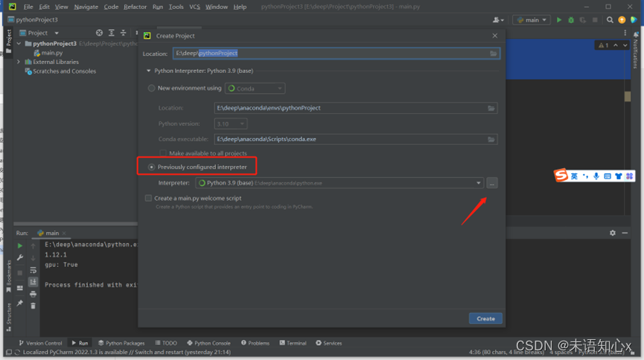The width and height of the screenshot is (644, 360).
Task: Open the main run configuration dropdown
Action: [532, 19]
